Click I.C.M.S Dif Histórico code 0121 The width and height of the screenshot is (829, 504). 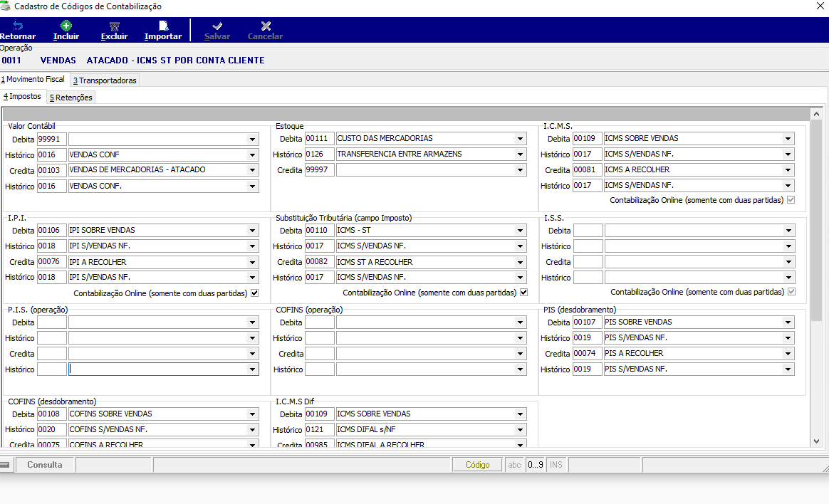click(319, 429)
